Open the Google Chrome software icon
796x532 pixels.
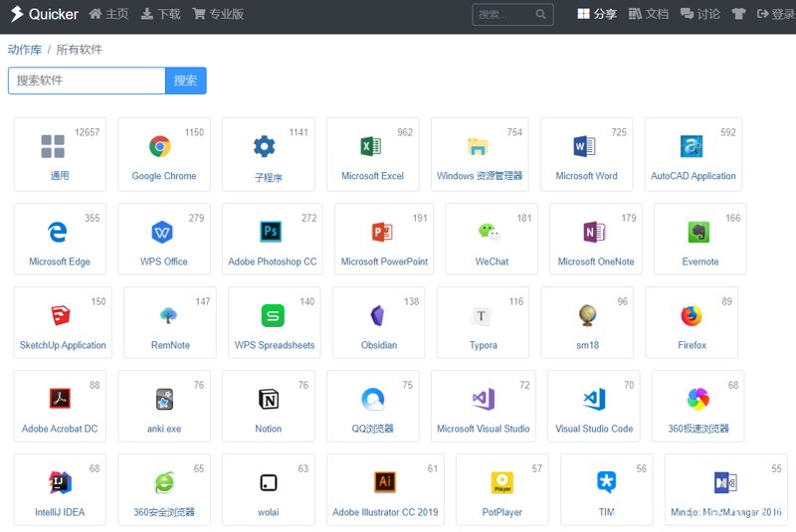pyautogui.click(x=160, y=146)
